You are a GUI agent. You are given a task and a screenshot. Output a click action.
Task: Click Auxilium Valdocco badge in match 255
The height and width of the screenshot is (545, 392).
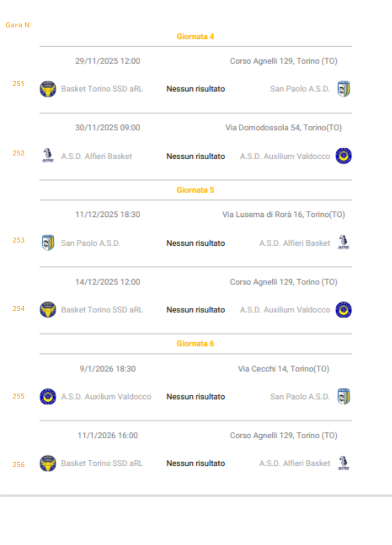click(x=48, y=397)
